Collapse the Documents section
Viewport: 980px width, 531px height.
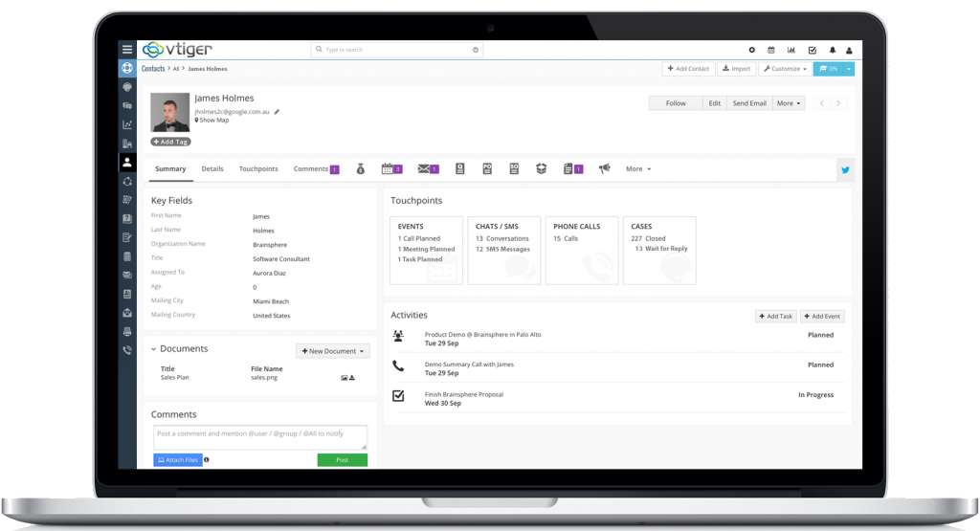click(x=154, y=349)
